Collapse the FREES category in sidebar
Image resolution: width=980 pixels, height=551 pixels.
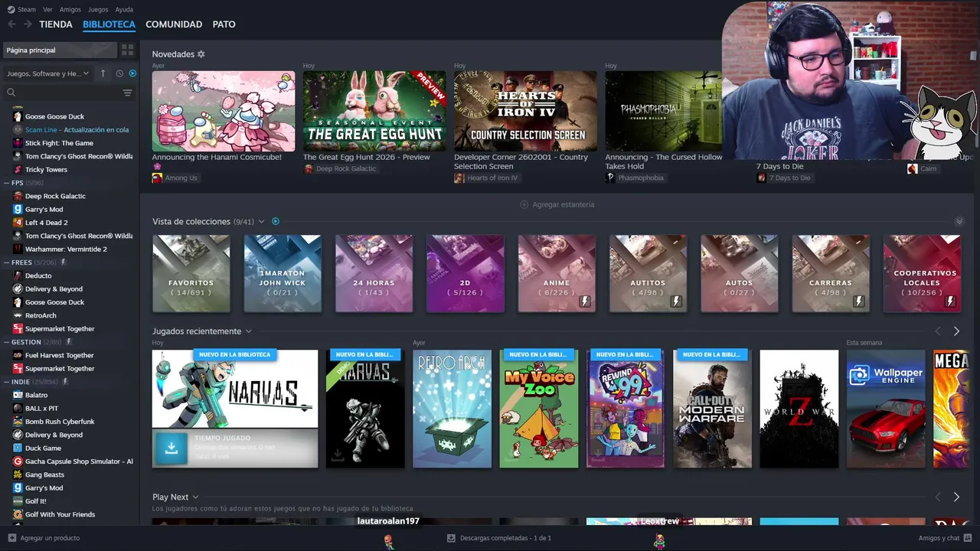[x=7, y=262]
